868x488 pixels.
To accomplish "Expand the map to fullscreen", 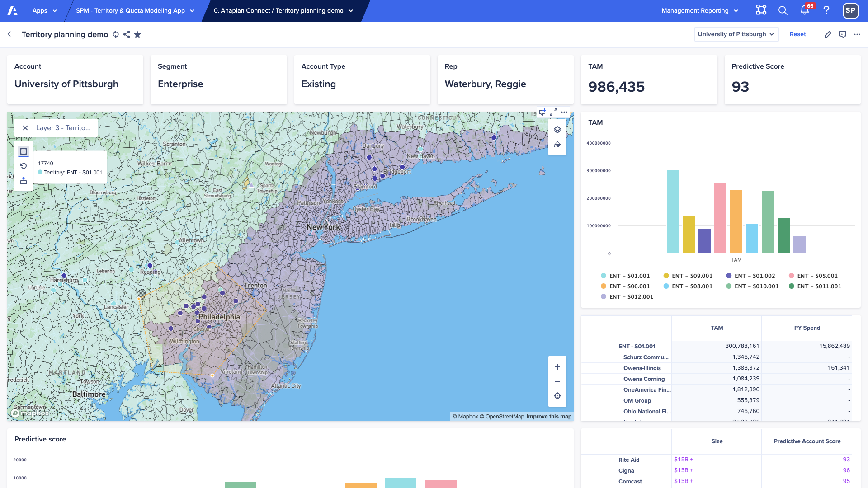I will pyautogui.click(x=553, y=112).
